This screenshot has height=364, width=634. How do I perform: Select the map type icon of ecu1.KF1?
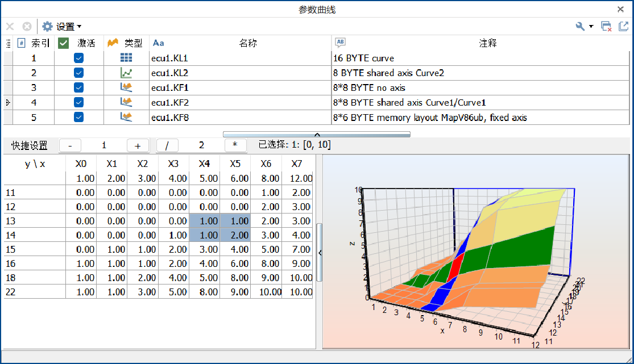(126, 88)
